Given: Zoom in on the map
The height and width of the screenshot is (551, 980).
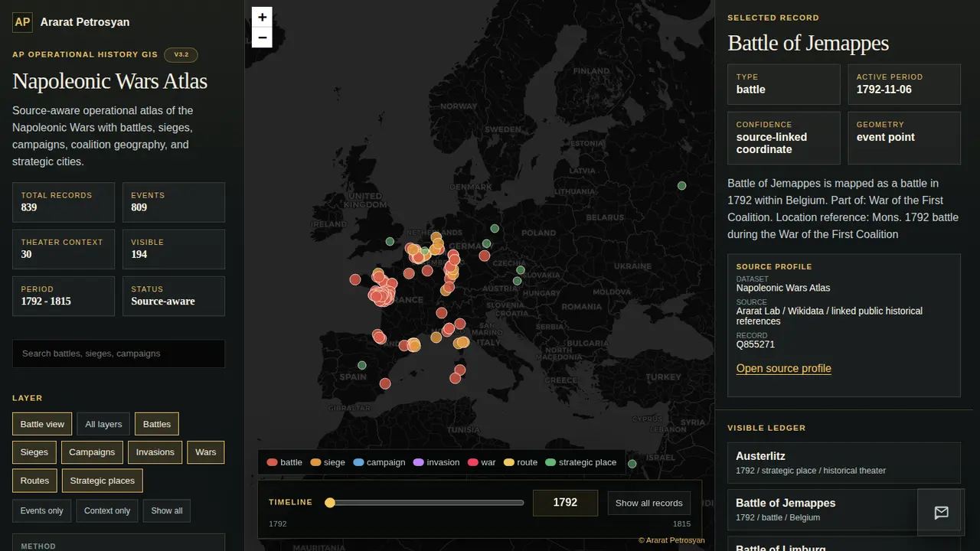Looking at the screenshot, I should [262, 17].
